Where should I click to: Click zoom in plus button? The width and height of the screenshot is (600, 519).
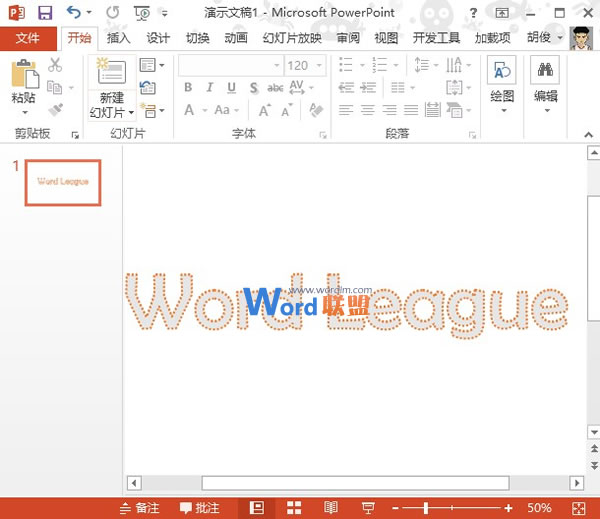pos(508,508)
